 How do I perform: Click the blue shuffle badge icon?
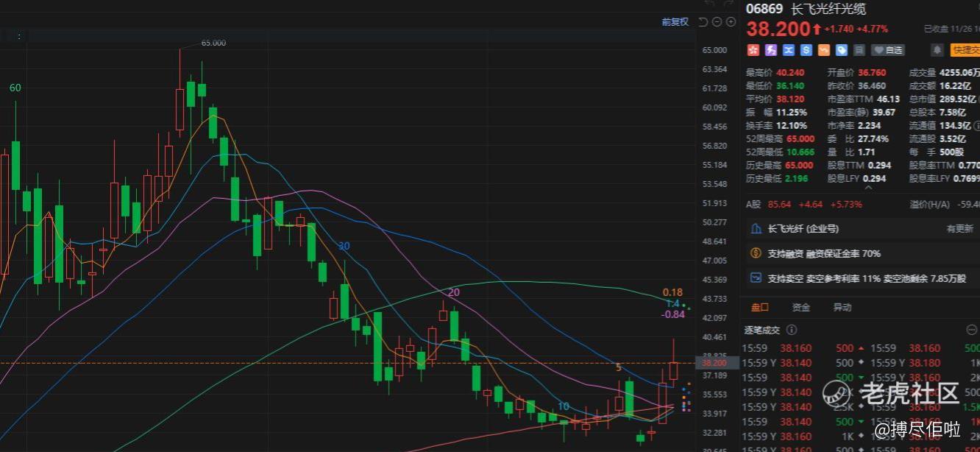tap(788, 50)
